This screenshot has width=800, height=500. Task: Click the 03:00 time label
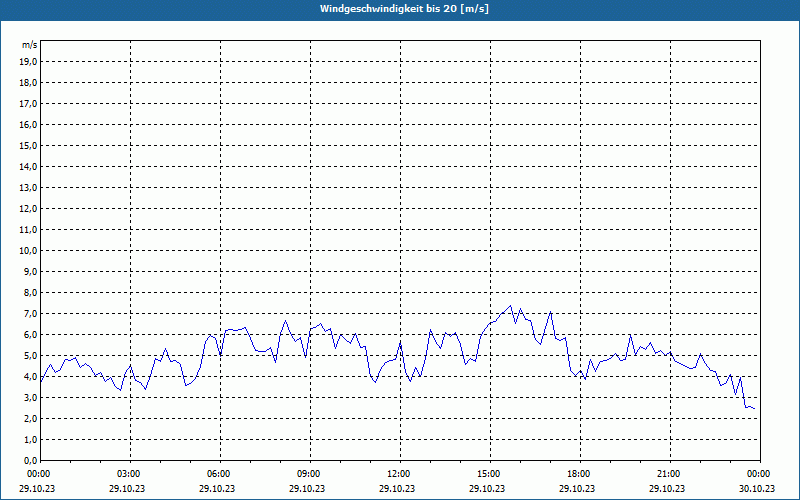pyautogui.click(x=130, y=474)
